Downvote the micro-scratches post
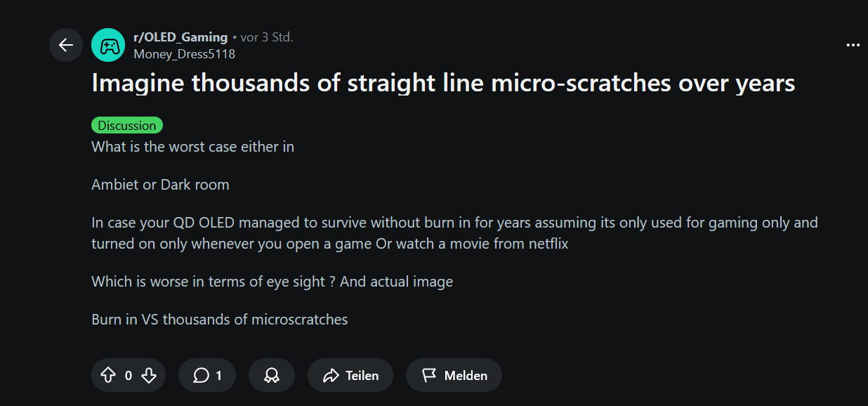 (148, 376)
